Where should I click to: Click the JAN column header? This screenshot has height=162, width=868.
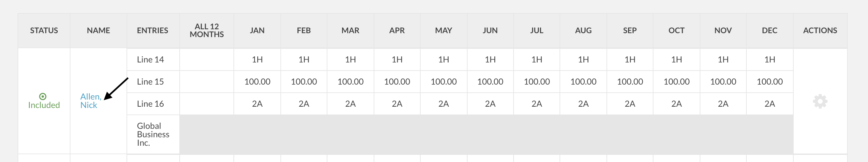(257, 31)
